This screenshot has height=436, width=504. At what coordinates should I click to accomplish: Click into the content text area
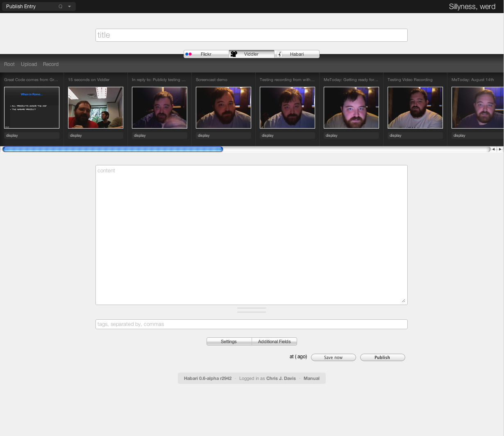pos(252,235)
